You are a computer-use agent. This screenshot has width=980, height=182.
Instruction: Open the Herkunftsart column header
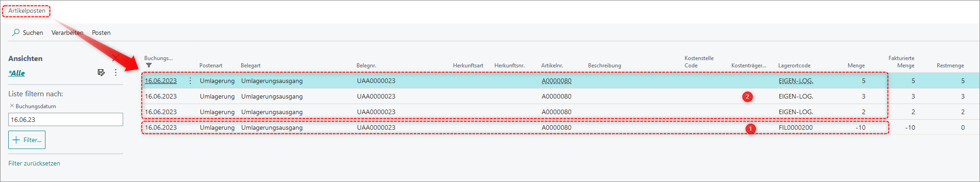(468, 66)
